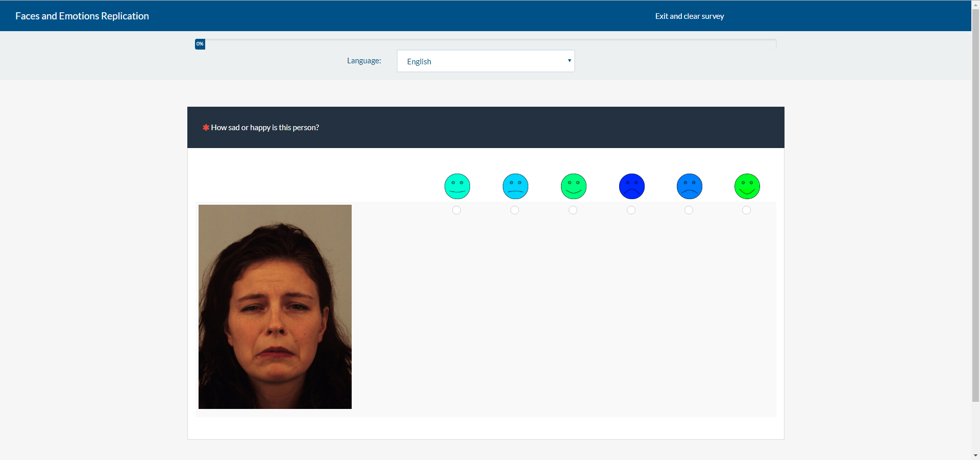Screen dimensions: 980x460
Task: Click the Language dropdown arrow
Action: (569, 61)
